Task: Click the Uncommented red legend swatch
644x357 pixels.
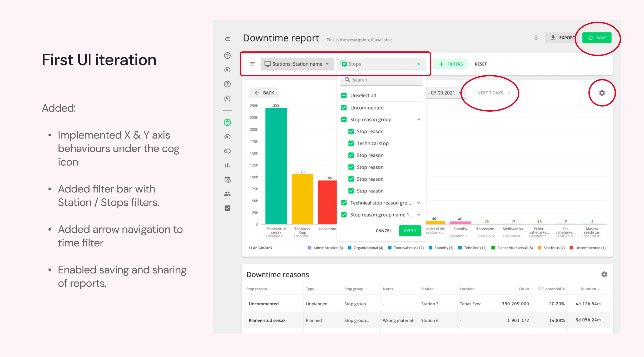Action: click(x=571, y=248)
